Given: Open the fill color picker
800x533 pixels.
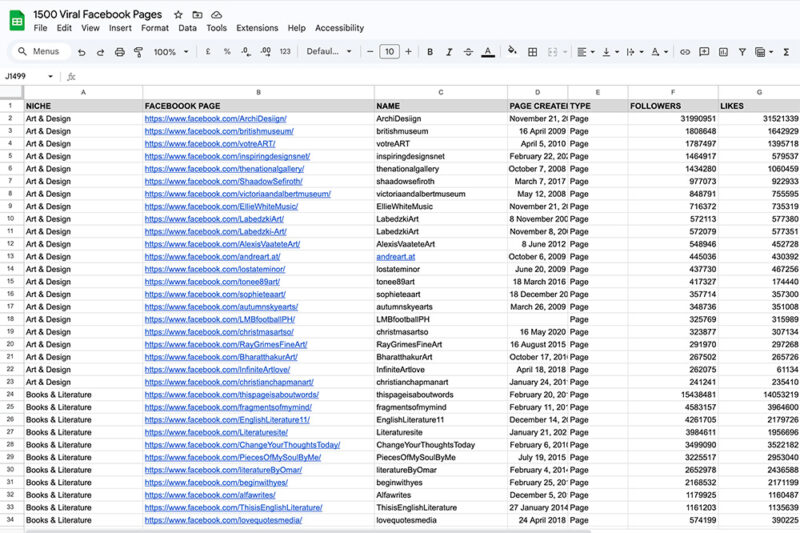Looking at the screenshot, I should [512, 52].
